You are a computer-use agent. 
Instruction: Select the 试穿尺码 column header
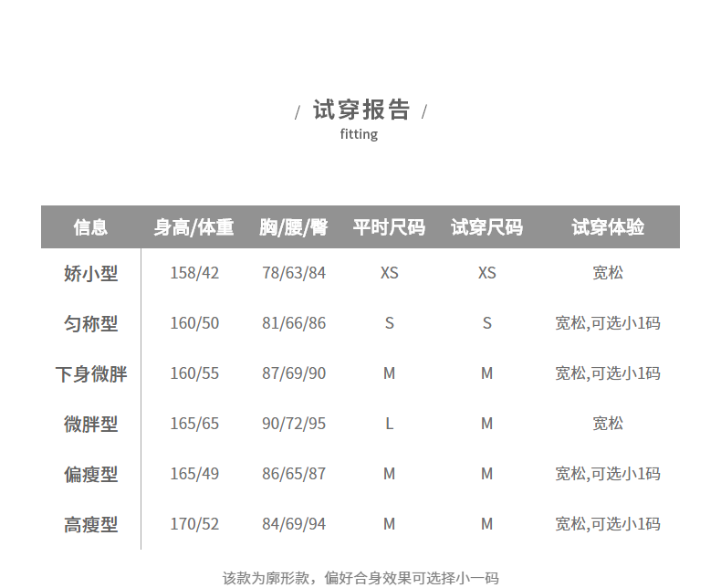[x=486, y=227]
